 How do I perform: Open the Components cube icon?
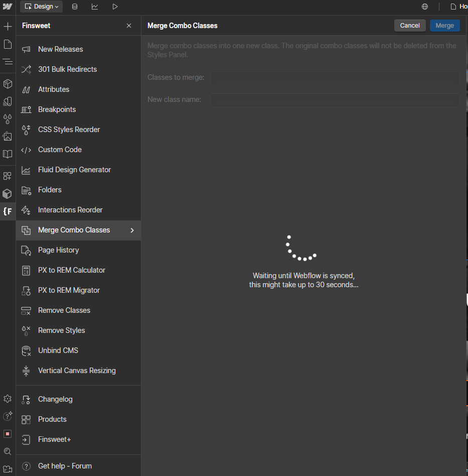click(x=8, y=84)
